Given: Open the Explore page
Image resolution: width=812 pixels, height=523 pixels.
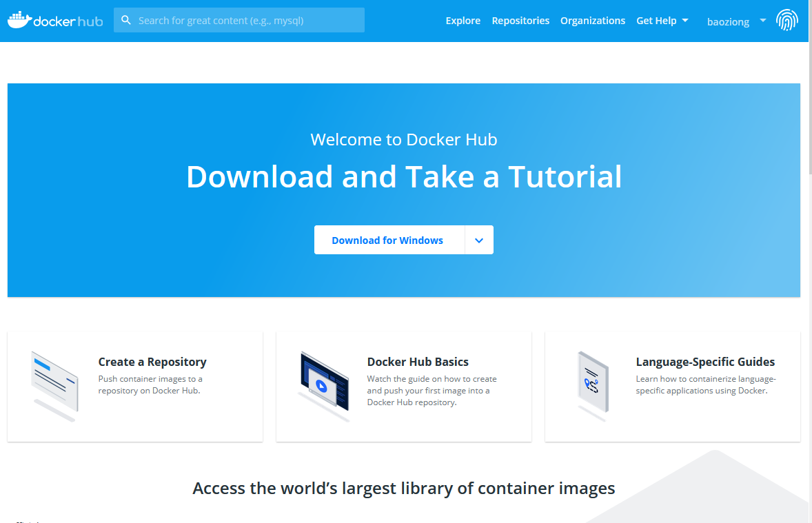Looking at the screenshot, I should point(463,21).
